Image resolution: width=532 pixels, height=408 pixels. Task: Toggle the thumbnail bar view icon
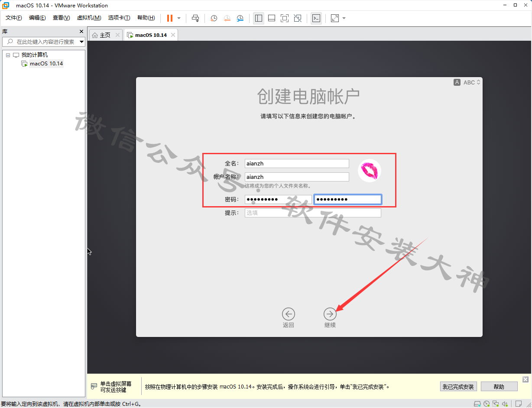tap(272, 18)
